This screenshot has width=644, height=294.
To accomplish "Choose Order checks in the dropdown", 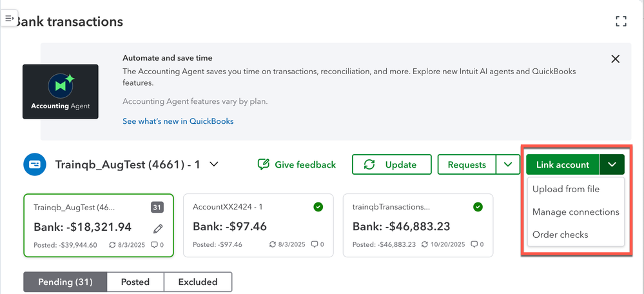I will point(560,235).
